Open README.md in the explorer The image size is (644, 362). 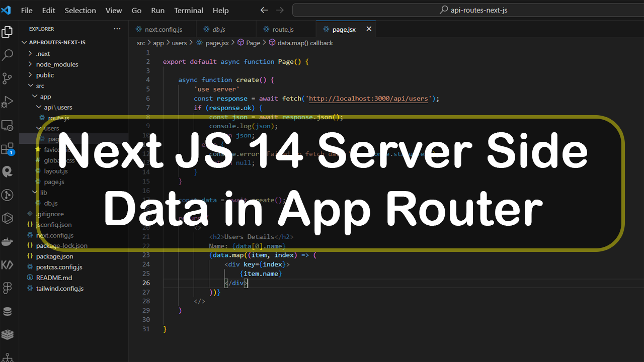click(73, 278)
